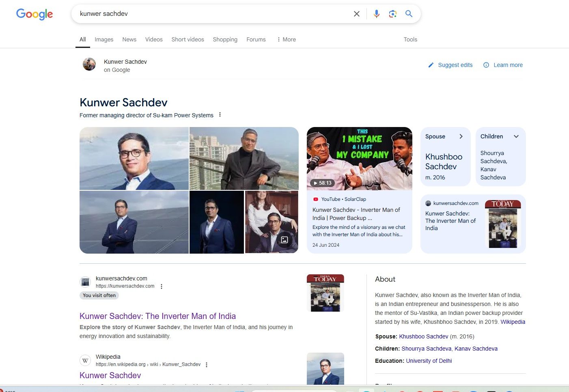569x392 pixels.
Task: Open thumbnail next to Wikipedia result
Action: 325,368
